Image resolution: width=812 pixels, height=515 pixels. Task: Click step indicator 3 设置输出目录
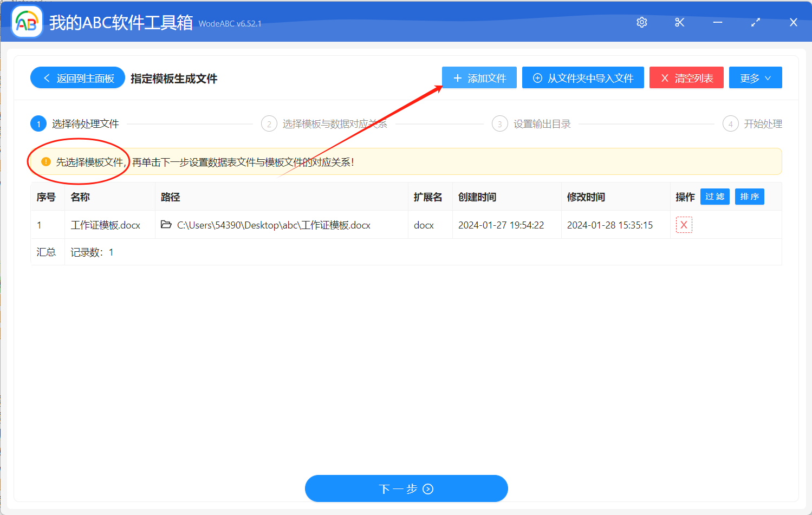(499, 123)
